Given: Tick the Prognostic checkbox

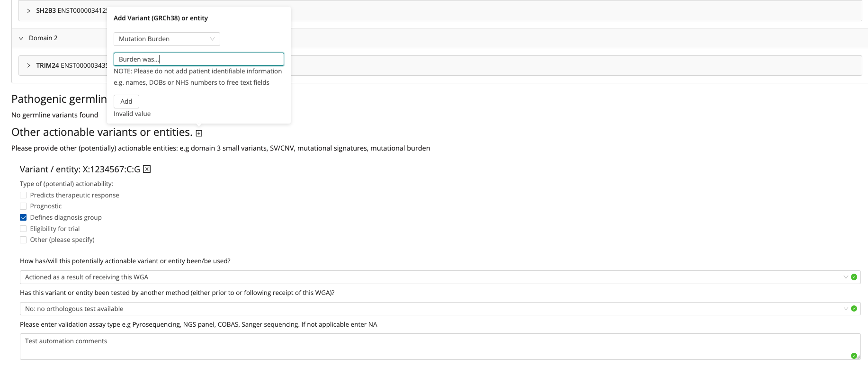Looking at the screenshot, I should coord(23,206).
